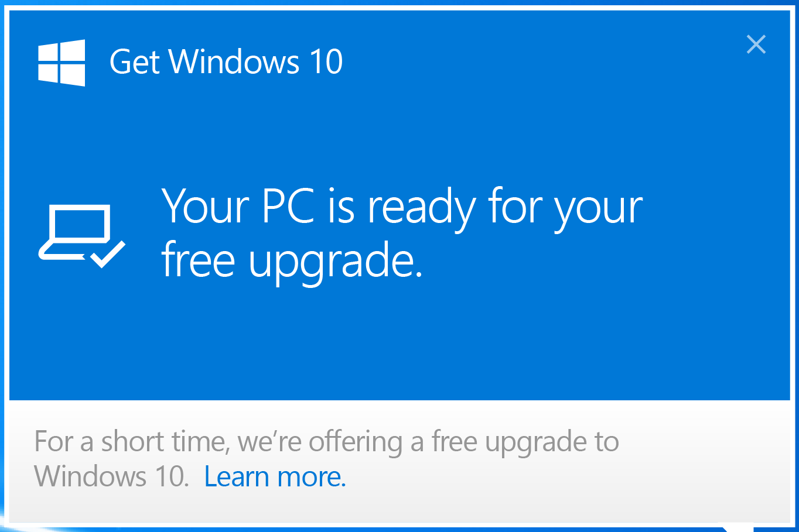
Task: Click the Get Windows 10 title text
Action: (x=226, y=62)
